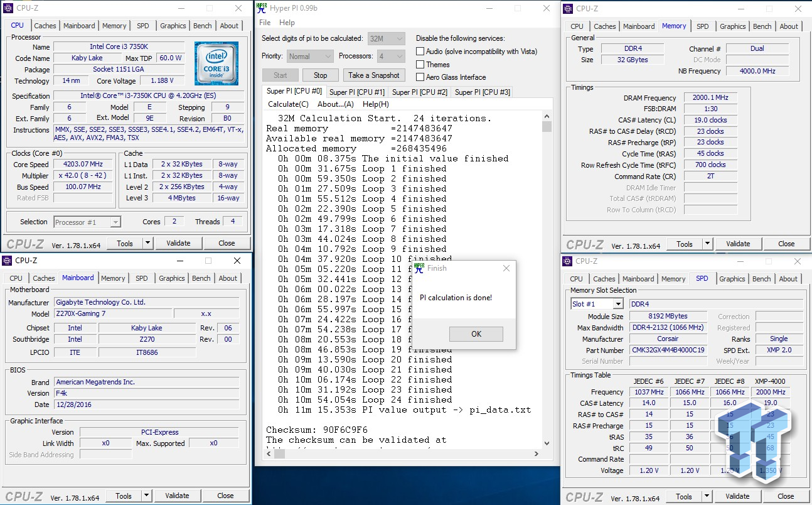Click the Model Z270X-Gaming 7 field
Viewport: 812px width, 505px height.
[113, 313]
